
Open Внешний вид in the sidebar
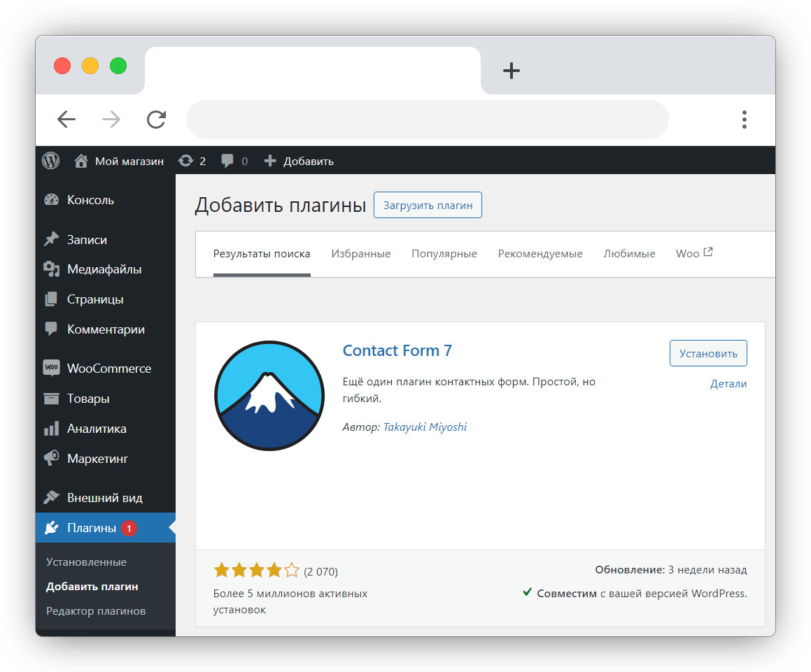click(x=106, y=497)
